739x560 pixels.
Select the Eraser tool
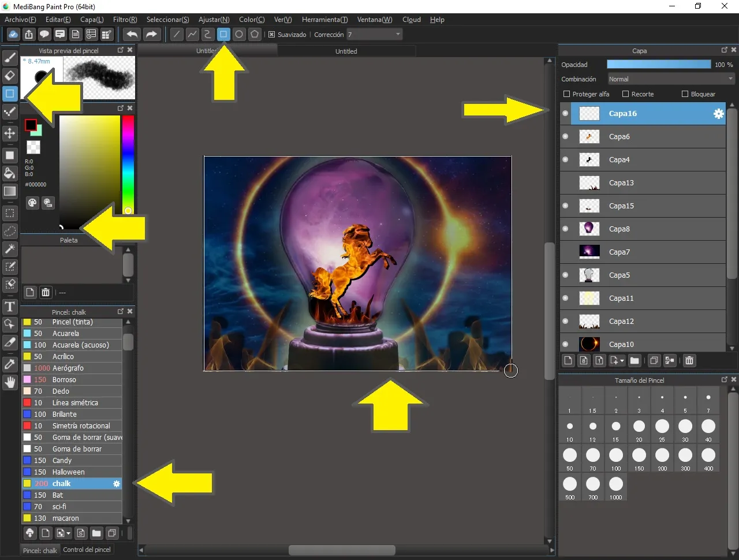pos(10,76)
